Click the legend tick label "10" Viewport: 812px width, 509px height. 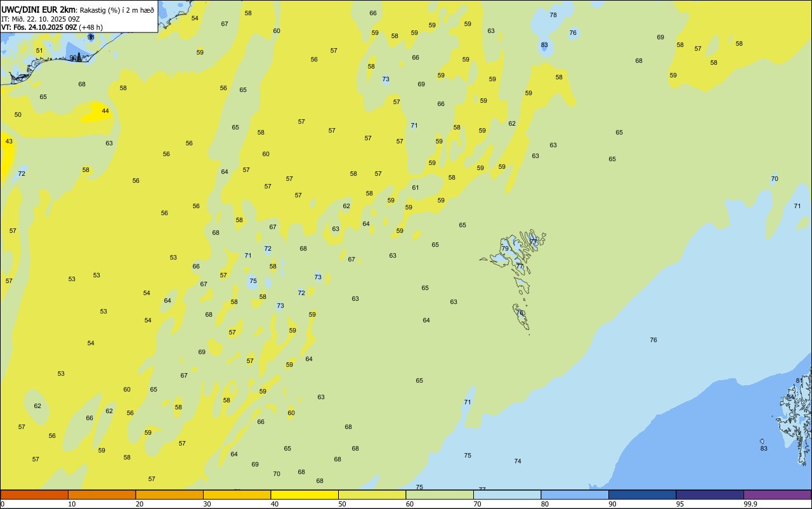click(x=72, y=504)
